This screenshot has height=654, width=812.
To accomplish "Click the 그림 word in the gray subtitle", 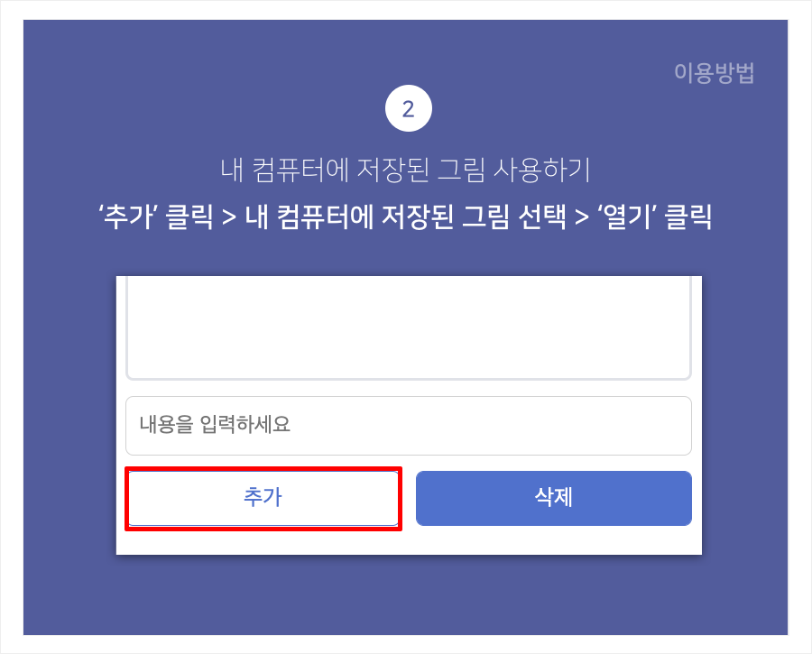I will click(x=482, y=170).
